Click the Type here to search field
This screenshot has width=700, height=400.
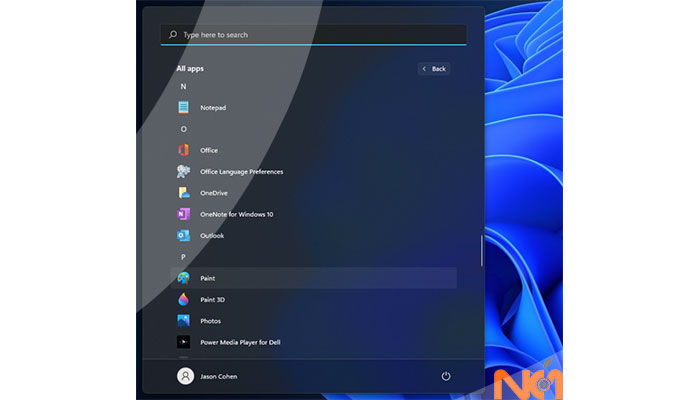click(x=313, y=35)
